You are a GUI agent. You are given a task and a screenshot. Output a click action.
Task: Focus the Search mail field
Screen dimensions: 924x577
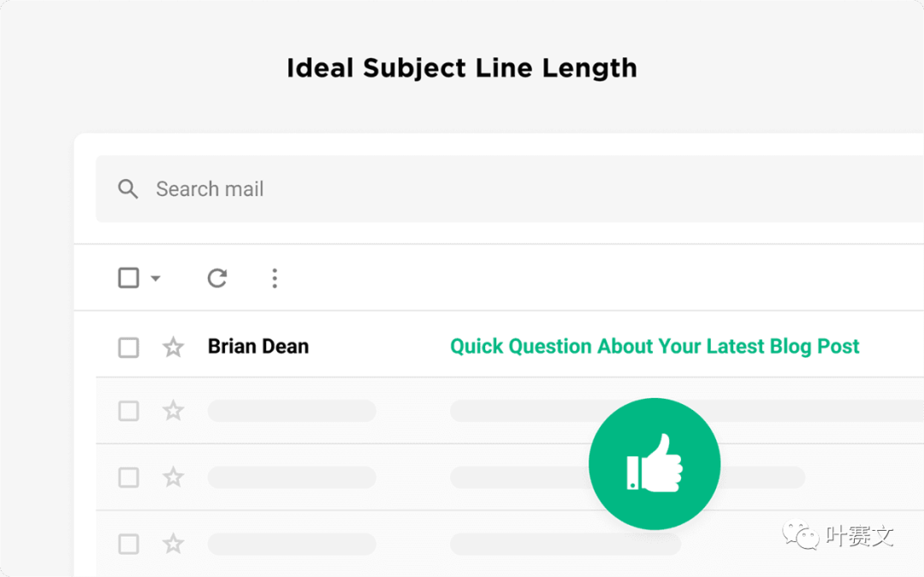[x=510, y=189]
